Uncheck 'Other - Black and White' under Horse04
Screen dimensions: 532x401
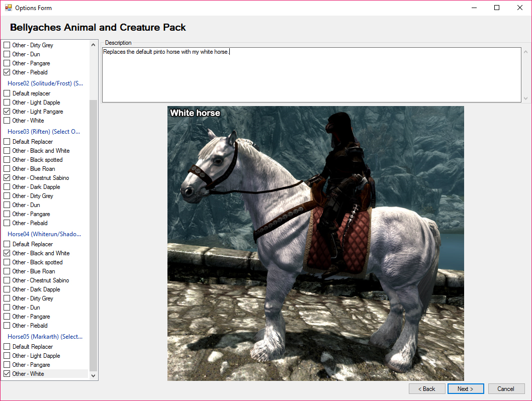coord(7,253)
